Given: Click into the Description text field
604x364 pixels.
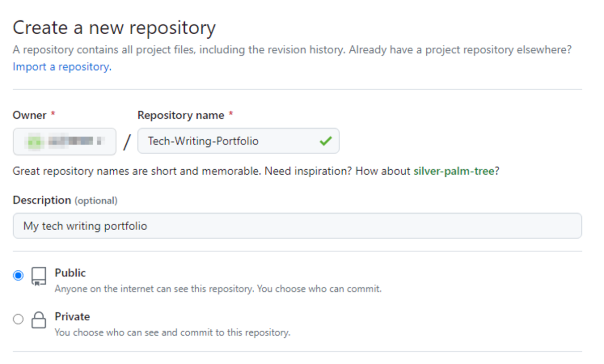Looking at the screenshot, I should point(297,226).
